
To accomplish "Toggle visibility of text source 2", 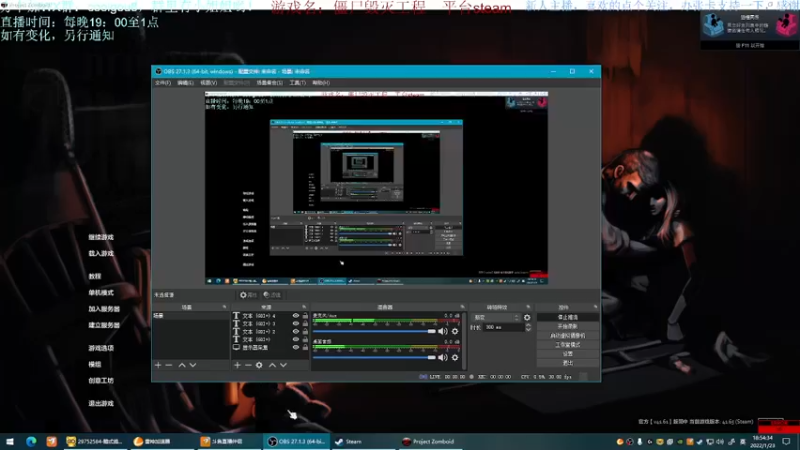I will (x=295, y=332).
